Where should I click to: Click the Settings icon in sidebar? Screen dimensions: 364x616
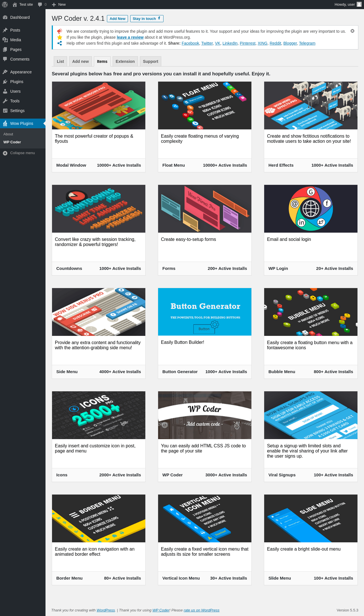5,111
